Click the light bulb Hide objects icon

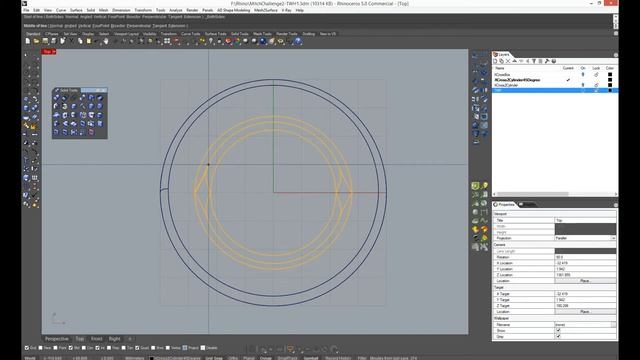[211, 41]
